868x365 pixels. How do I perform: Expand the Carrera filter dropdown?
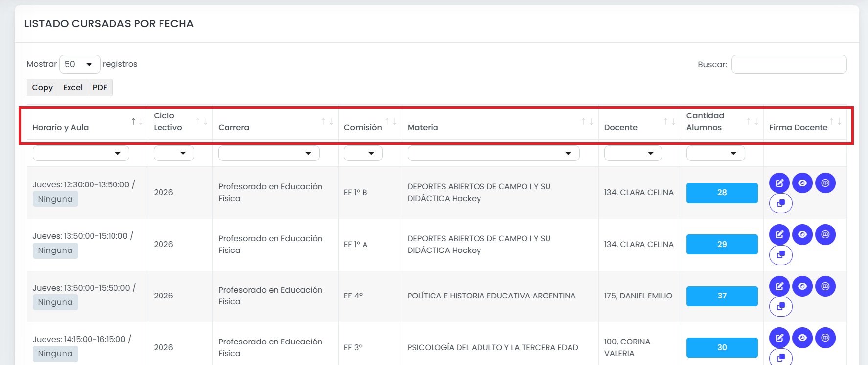pos(269,153)
